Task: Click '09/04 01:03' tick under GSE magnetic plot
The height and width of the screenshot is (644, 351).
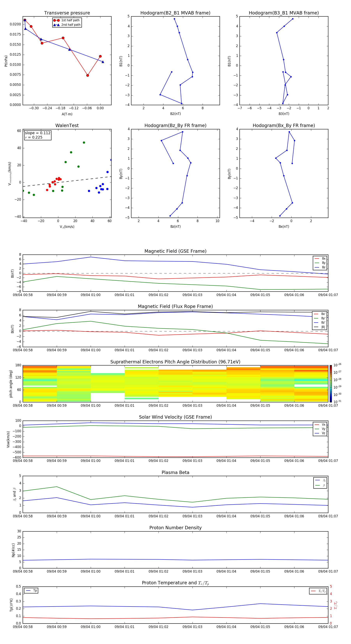Action: [x=192, y=295]
